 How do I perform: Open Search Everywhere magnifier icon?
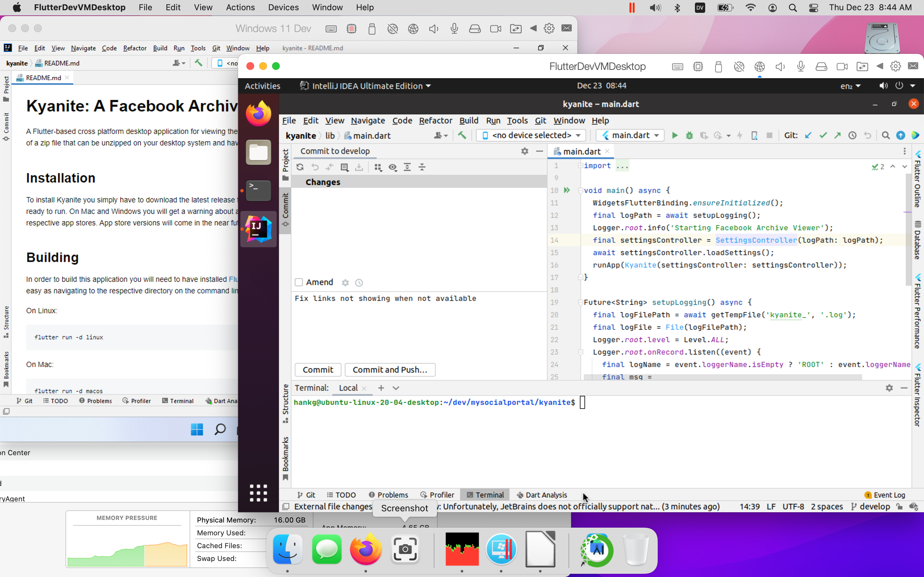point(886,136)
